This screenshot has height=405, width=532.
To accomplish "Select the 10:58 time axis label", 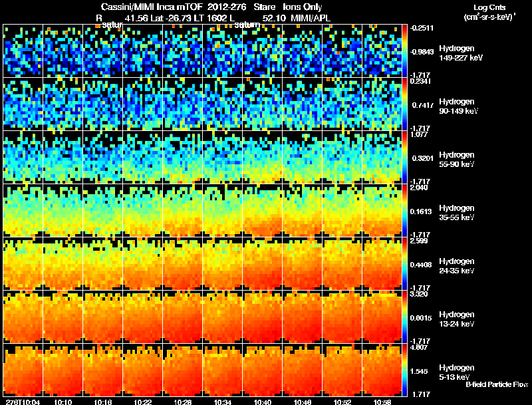I will pos(382,402).
